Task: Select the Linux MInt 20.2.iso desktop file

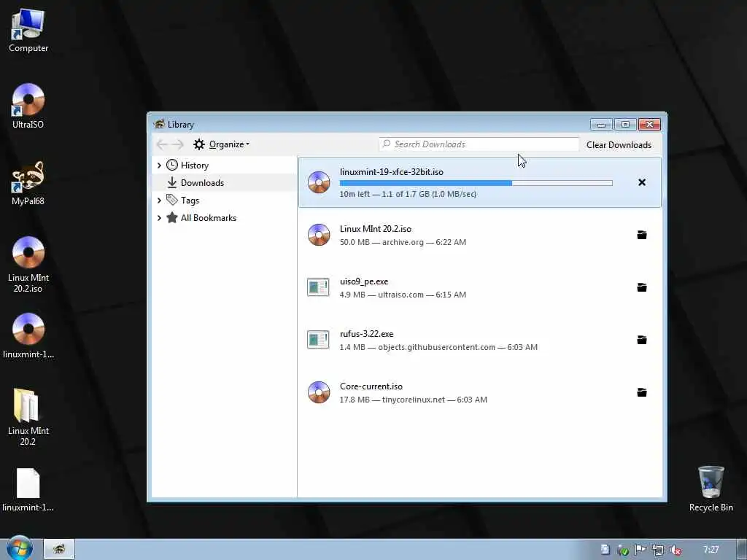Action: click(x=28, y=264)
